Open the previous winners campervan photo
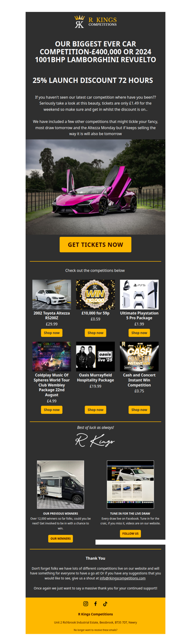This screenshot has height=644, width=191. tap(61, 484)
